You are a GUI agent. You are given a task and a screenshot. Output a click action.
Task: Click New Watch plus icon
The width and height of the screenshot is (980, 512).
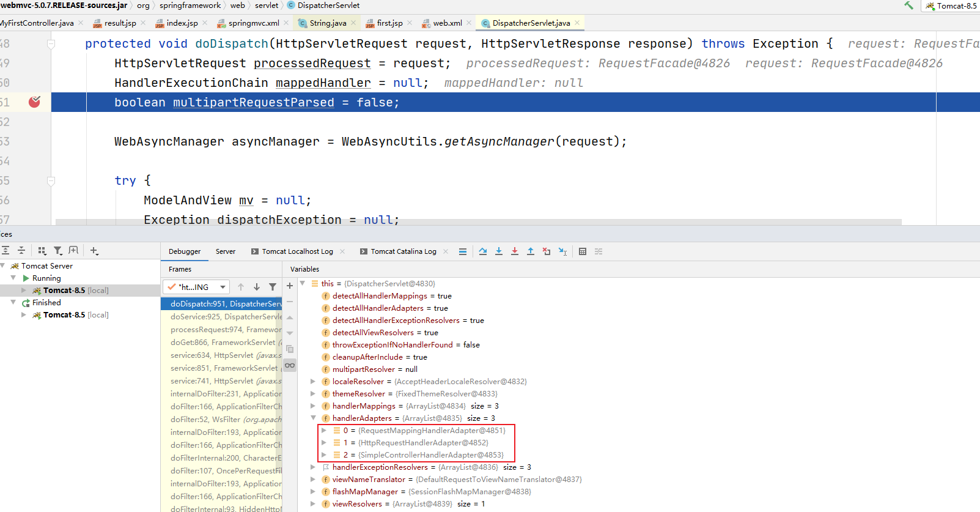click(x=290, y=286)
